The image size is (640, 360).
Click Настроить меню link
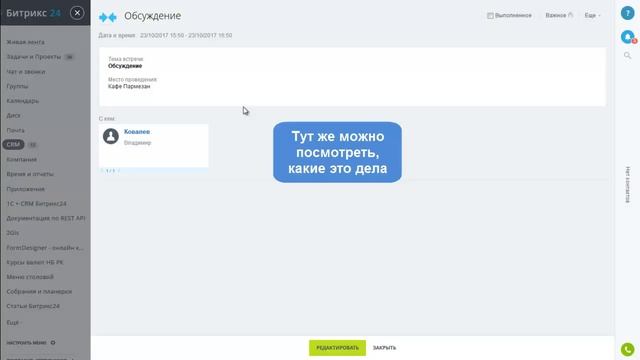point(27,343)
